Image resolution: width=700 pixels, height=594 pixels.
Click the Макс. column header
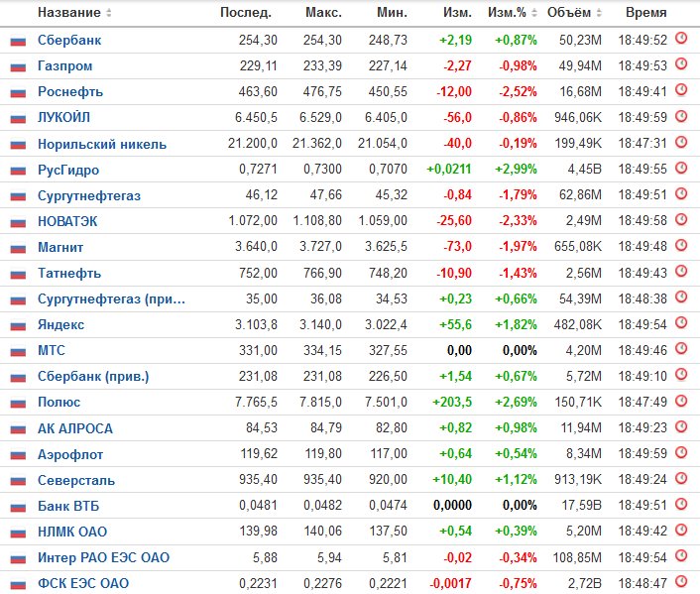323,13
